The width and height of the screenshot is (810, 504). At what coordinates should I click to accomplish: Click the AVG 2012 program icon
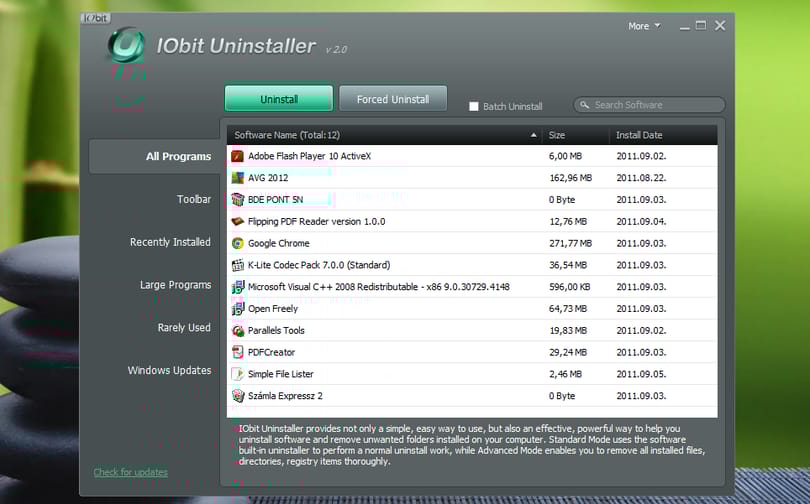coord(238,178)
